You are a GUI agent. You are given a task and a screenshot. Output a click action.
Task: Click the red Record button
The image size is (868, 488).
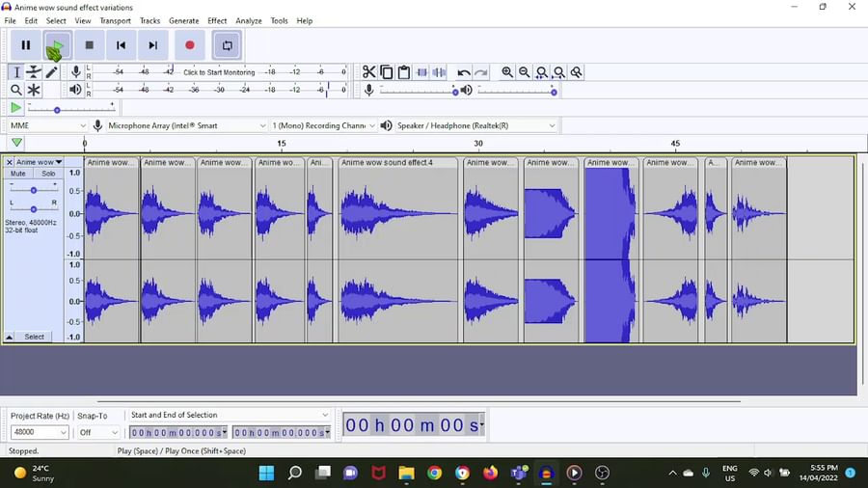click(190, 45)
